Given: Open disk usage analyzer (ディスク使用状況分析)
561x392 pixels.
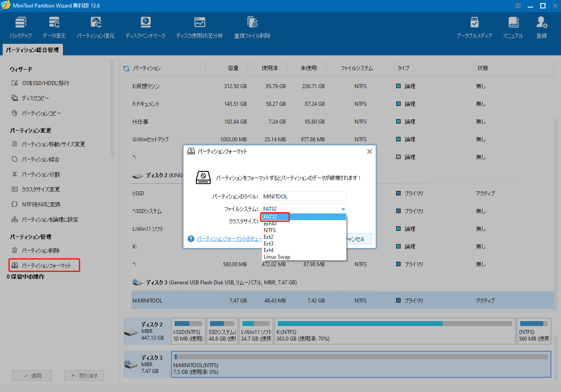Looking at the screenshot, I should pyautogui.click(x=199, y=27).
